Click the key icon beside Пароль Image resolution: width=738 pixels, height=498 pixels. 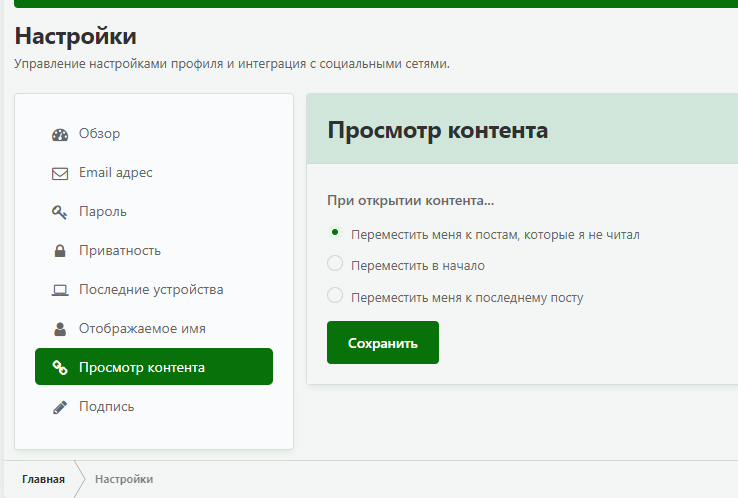[x=59, y=212]
